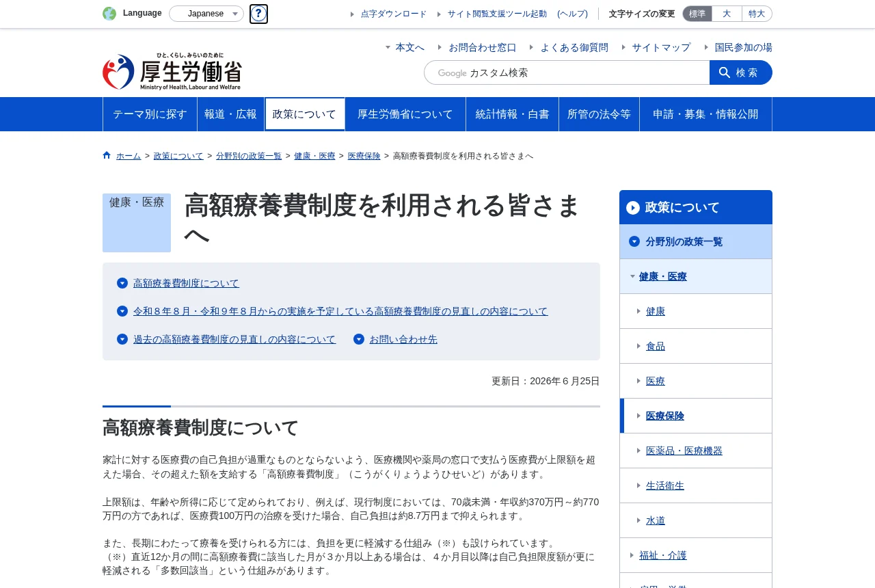Focus the Google カスタム検索 field
The width and height of the screenshot is (875, 588).
coord(567,72)
